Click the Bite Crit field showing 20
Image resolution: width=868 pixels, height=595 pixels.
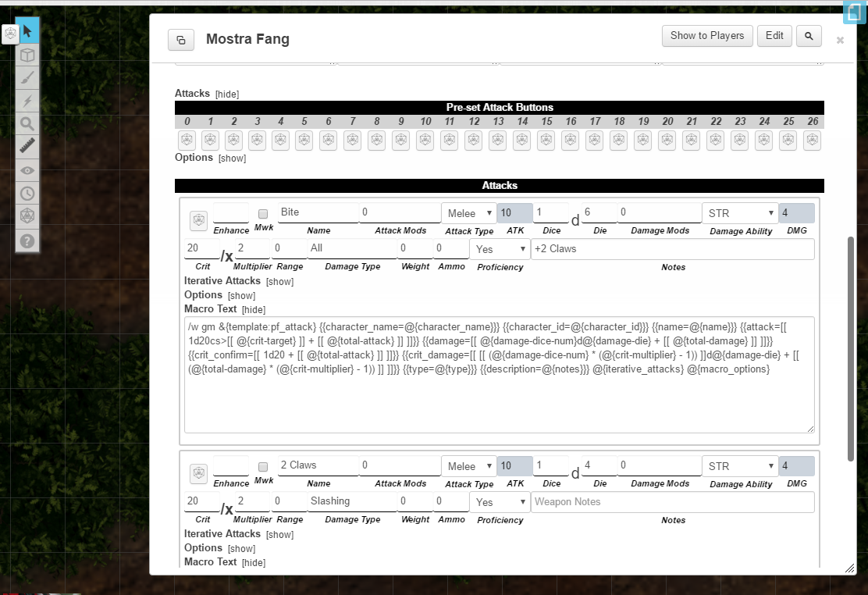(x=202, y=248)
